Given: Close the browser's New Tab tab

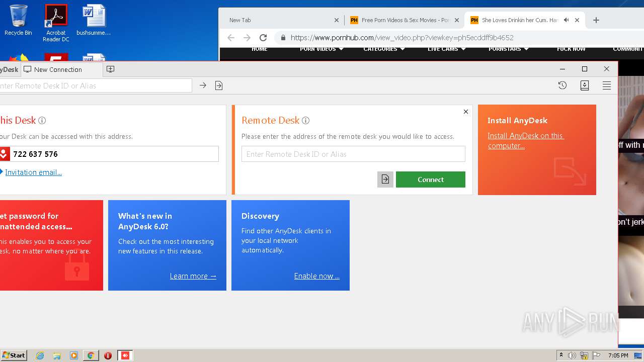Looking at the screenshot, I should [337, 20].
